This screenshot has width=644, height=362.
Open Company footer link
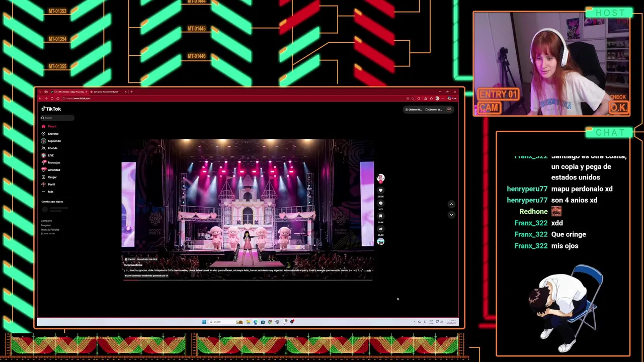tap(46, 221)
